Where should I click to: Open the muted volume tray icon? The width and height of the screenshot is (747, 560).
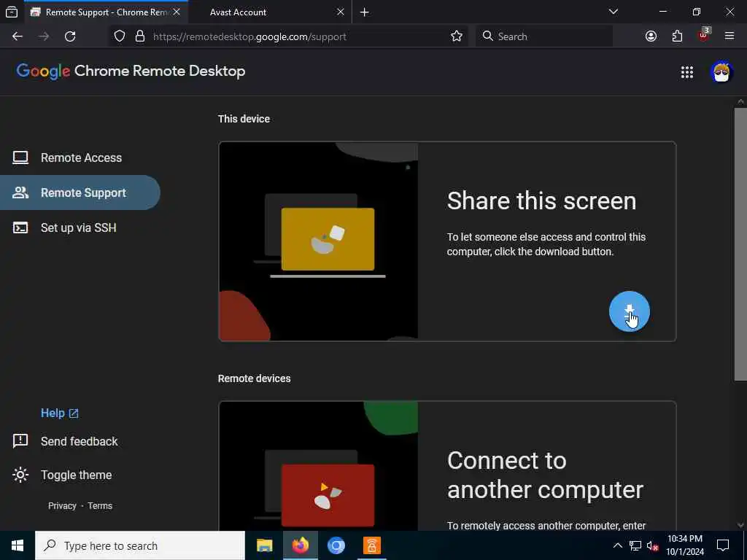[652, 545]
